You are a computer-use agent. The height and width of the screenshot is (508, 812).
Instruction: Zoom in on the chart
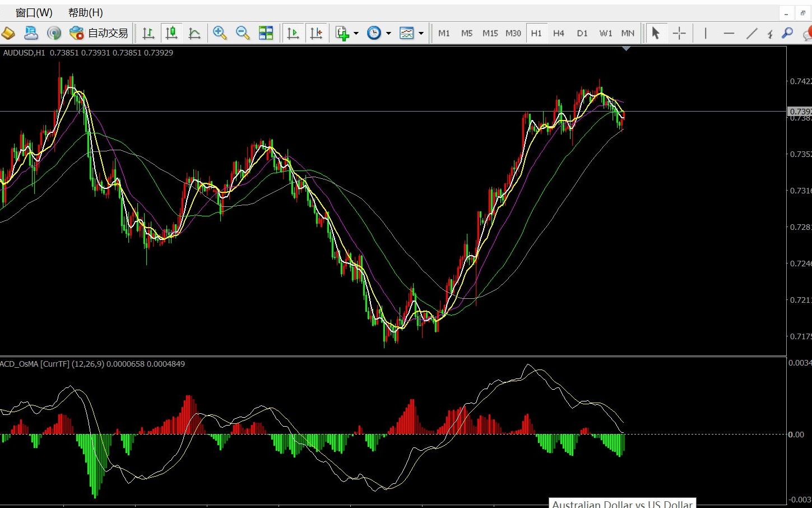pos(220,33)
